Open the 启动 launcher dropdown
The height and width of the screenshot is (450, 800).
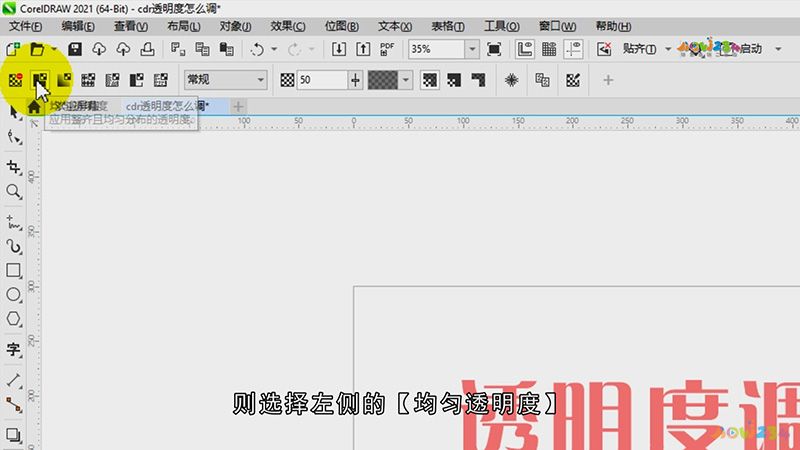pyautogui.click(x=778, y=49)
